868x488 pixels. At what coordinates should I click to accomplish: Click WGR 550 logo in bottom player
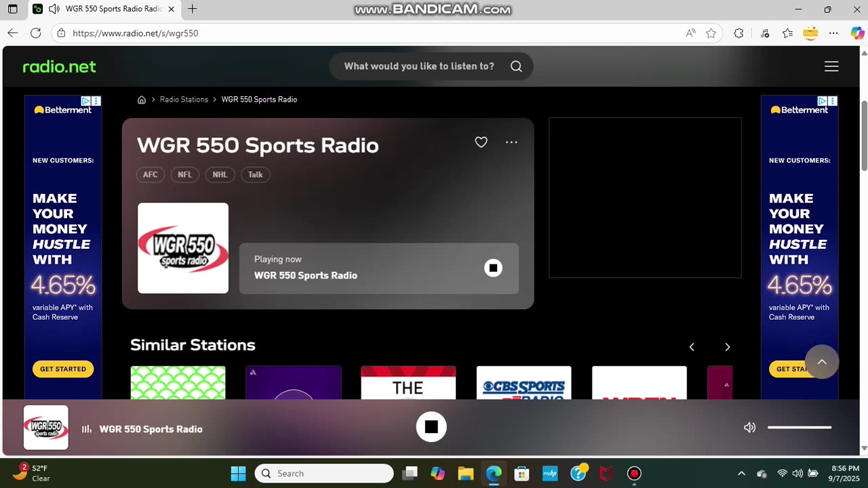click(46, 428)
